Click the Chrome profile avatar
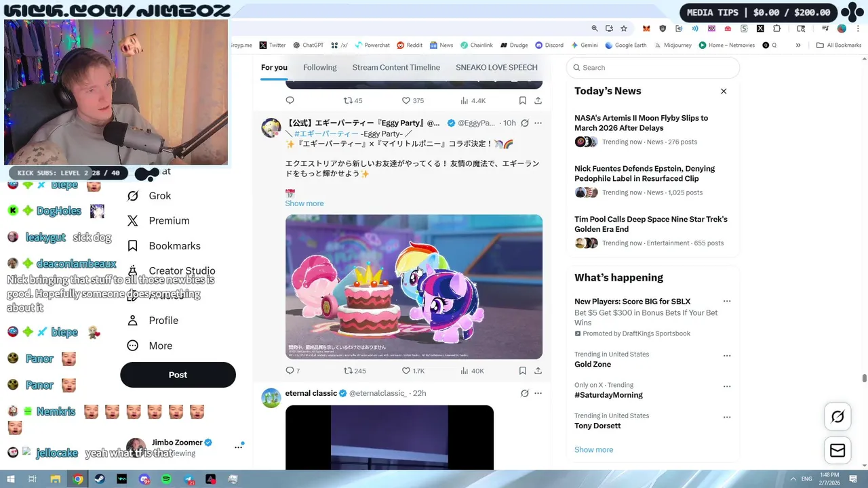Image resolution: width=868 pixels, height=488 pixels. (x=842, y=28)
